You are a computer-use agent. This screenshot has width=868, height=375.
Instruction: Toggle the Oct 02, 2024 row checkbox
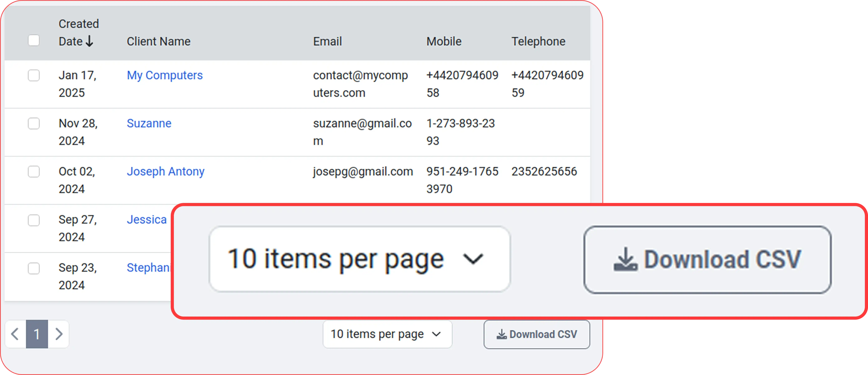[34, 172]
